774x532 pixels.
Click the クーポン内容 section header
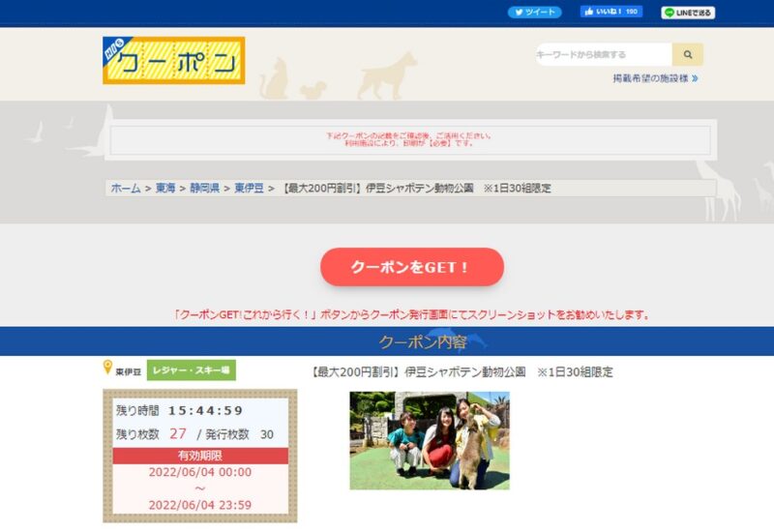[x=422, y=342]
